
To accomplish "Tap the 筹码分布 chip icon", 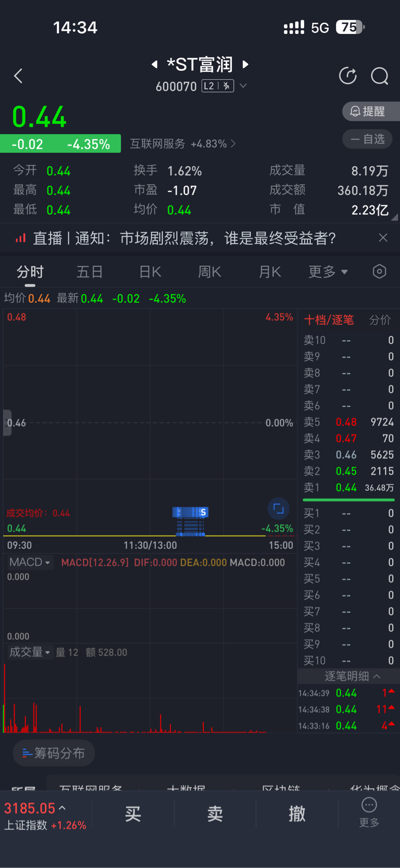I will click(27, 753).
